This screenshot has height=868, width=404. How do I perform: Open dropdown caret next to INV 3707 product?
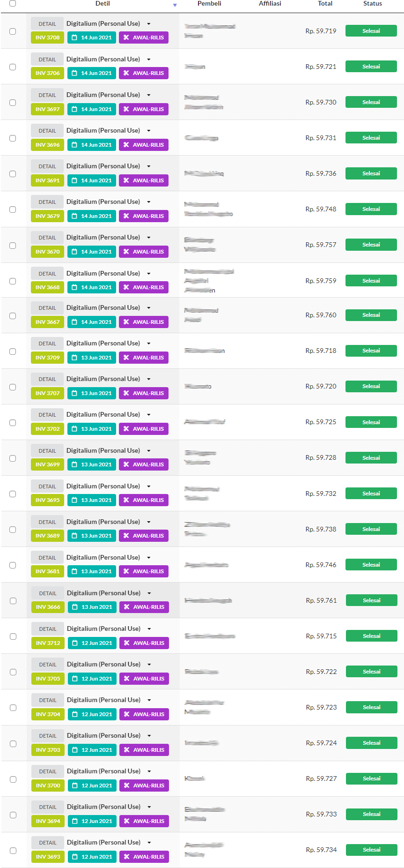pos(149,379)
